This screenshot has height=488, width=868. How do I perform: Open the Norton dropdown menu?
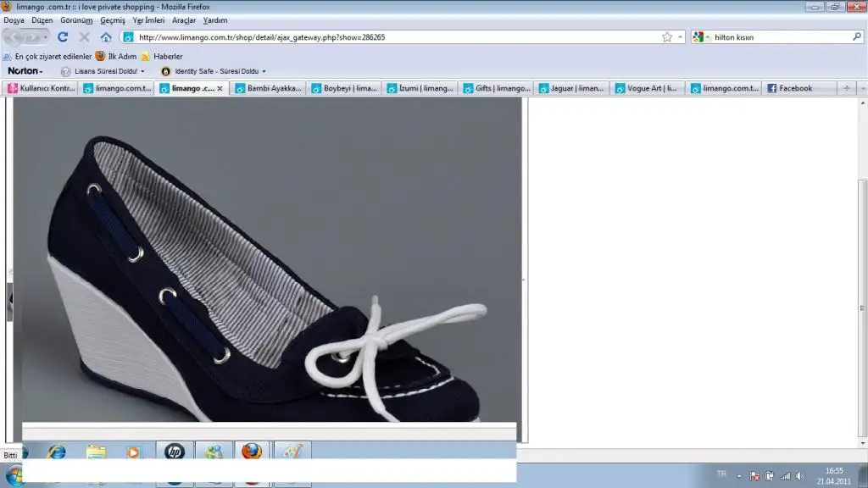[x=25, y=71]
